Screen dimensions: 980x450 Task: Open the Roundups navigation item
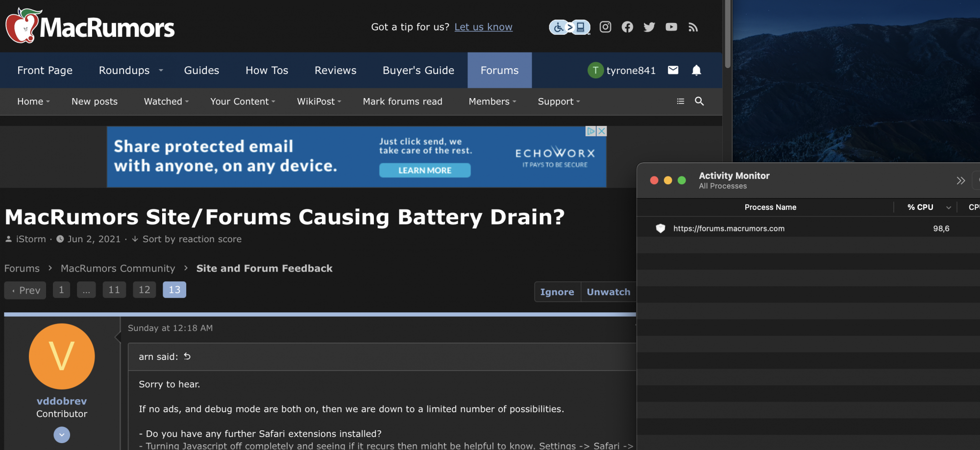[x=124, y=70]
